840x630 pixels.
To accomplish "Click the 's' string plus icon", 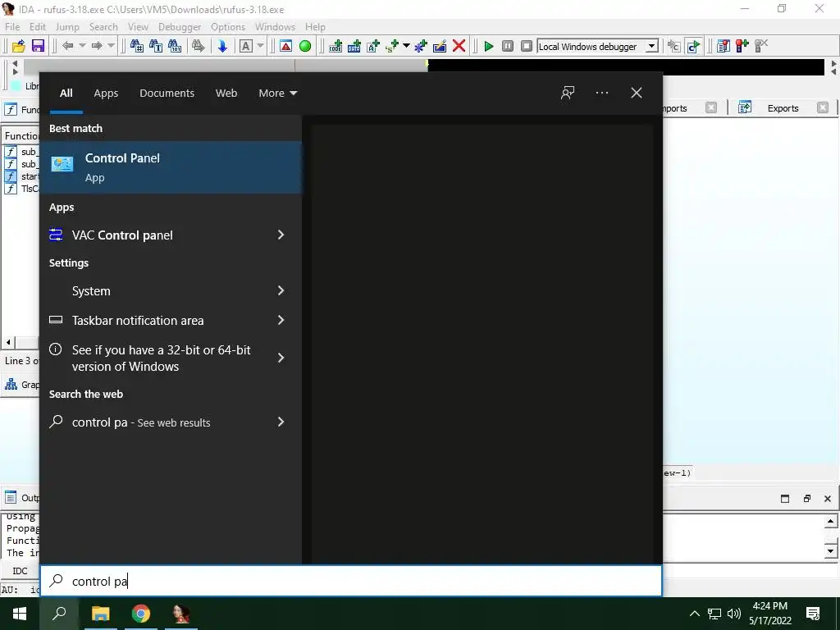I will 393,46.
